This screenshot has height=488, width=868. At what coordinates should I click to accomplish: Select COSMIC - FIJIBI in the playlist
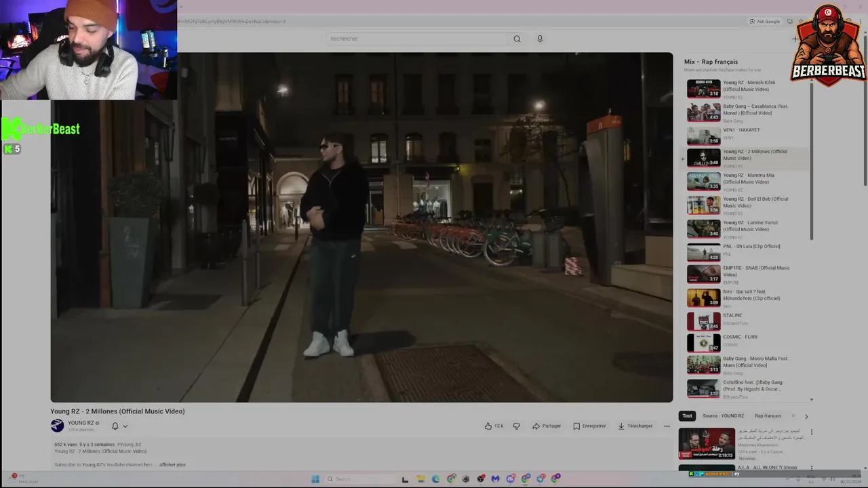tap(749, 343)
